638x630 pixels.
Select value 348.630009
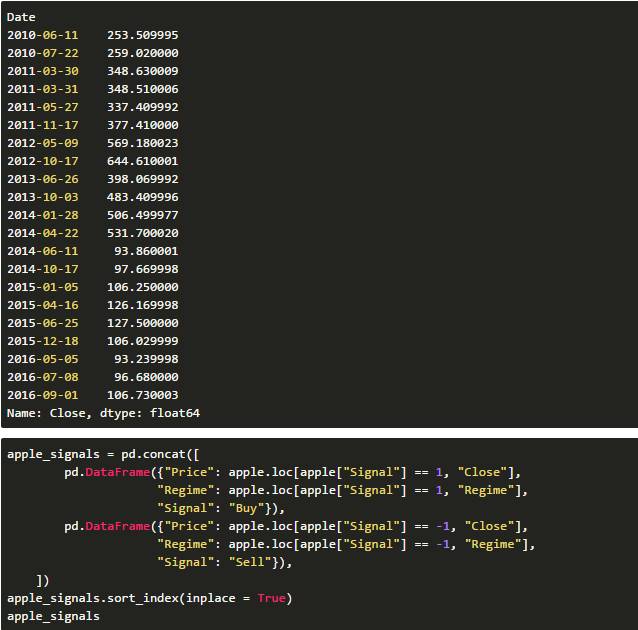[x=142, y=71]
